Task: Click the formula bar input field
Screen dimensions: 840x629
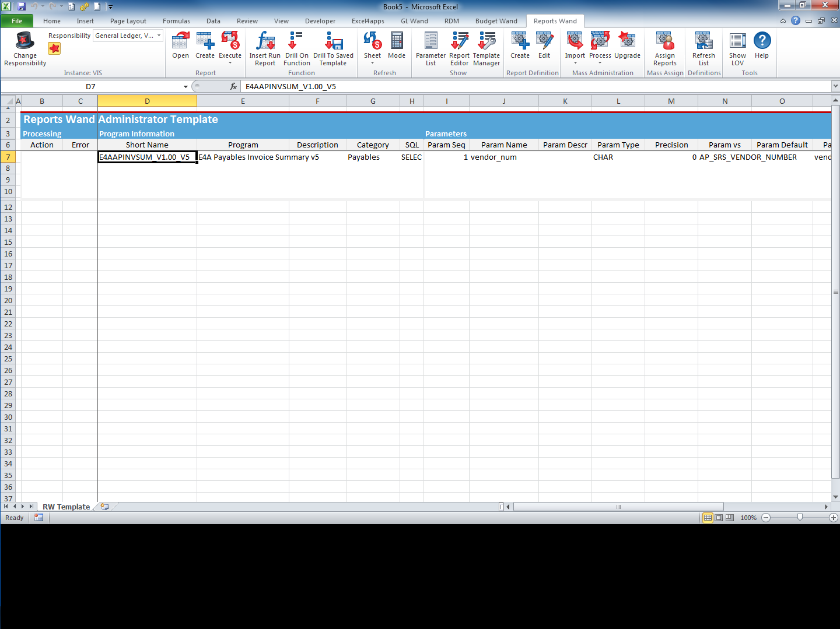Action: pyautogui.click(x=537, y=86)
